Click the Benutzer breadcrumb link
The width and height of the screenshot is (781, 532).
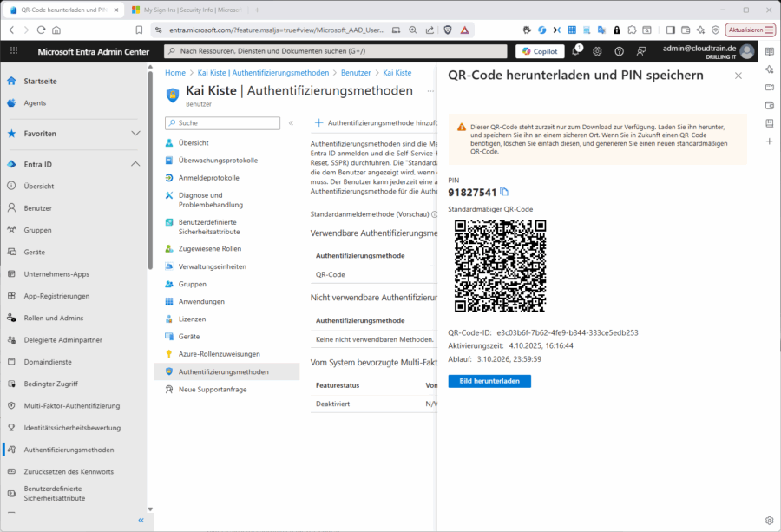tap(353, 73)
